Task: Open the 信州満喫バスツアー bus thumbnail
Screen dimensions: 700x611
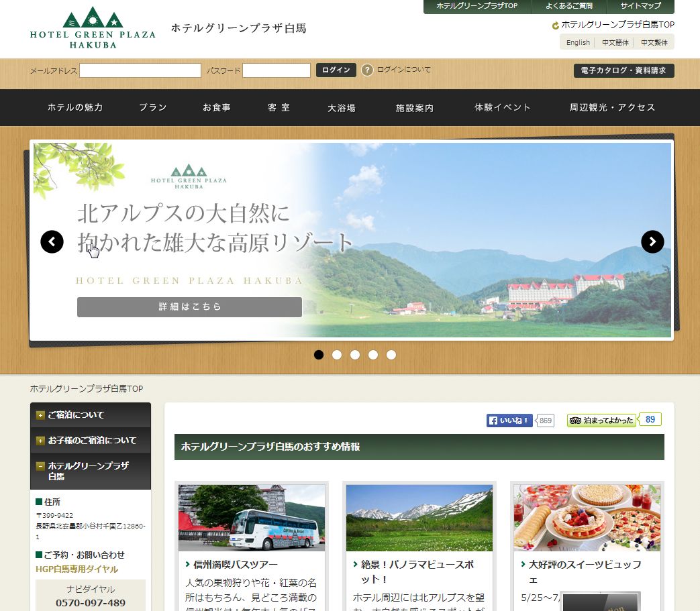Action: click(x=252, y=518)
